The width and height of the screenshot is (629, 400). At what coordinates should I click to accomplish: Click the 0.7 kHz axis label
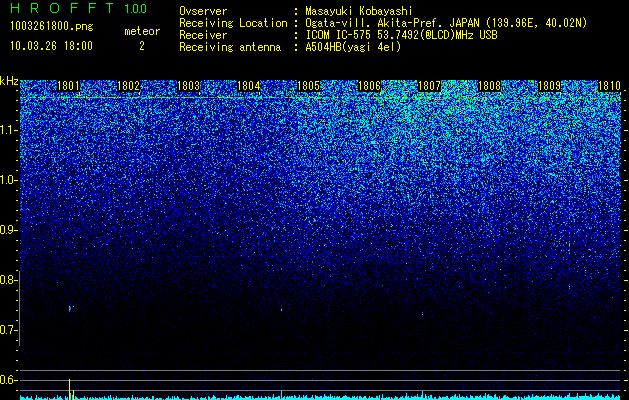(8, 330)
